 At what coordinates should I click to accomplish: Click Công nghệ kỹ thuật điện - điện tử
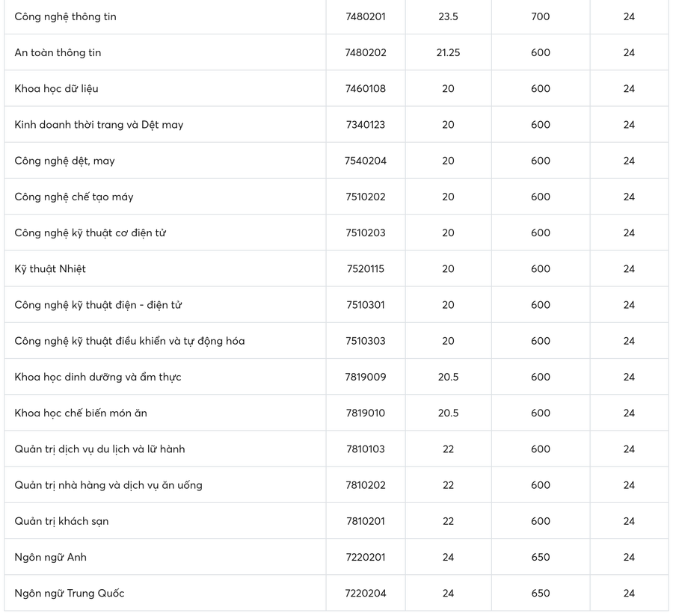pos(98,305)
